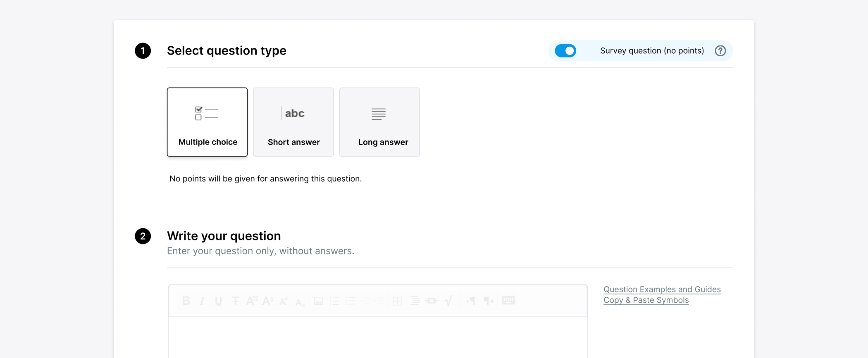Open the font size option in the toolbar

point(268,301)
